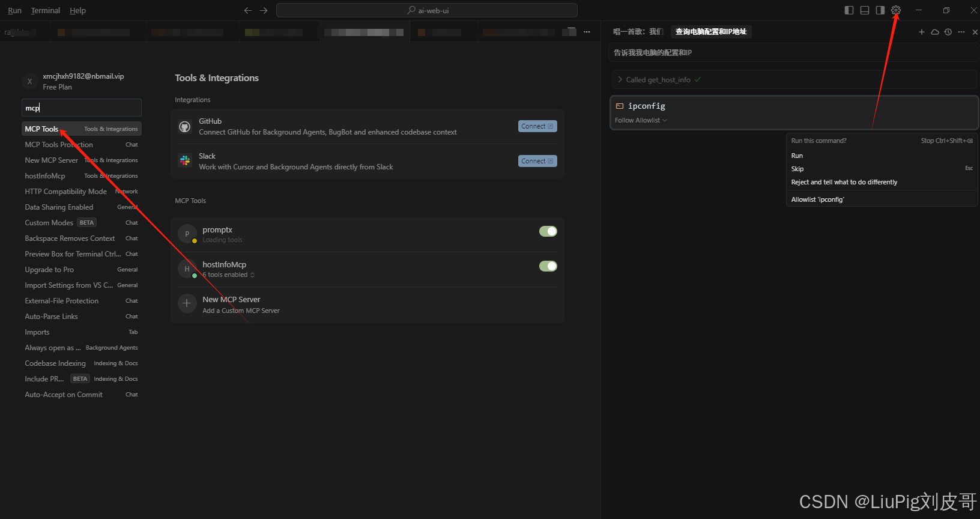Screen dimensions: 980x519
Task: Select hostInfoMcp search result
Action: [82, 176]
